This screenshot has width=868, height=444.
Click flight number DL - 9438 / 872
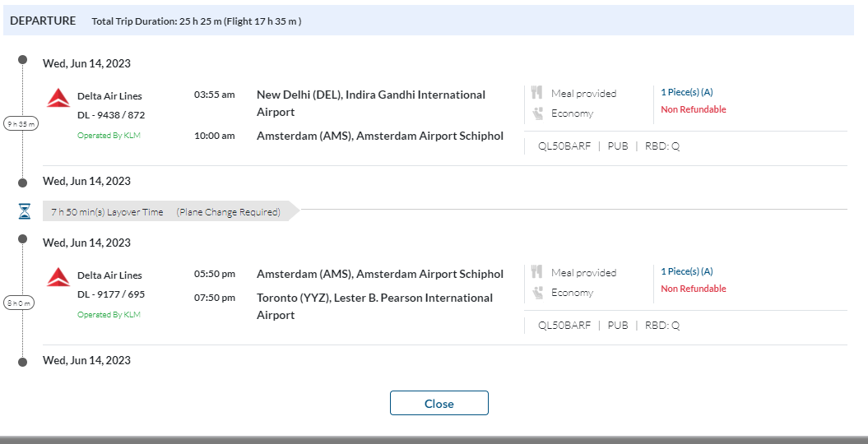click(111, 115)
